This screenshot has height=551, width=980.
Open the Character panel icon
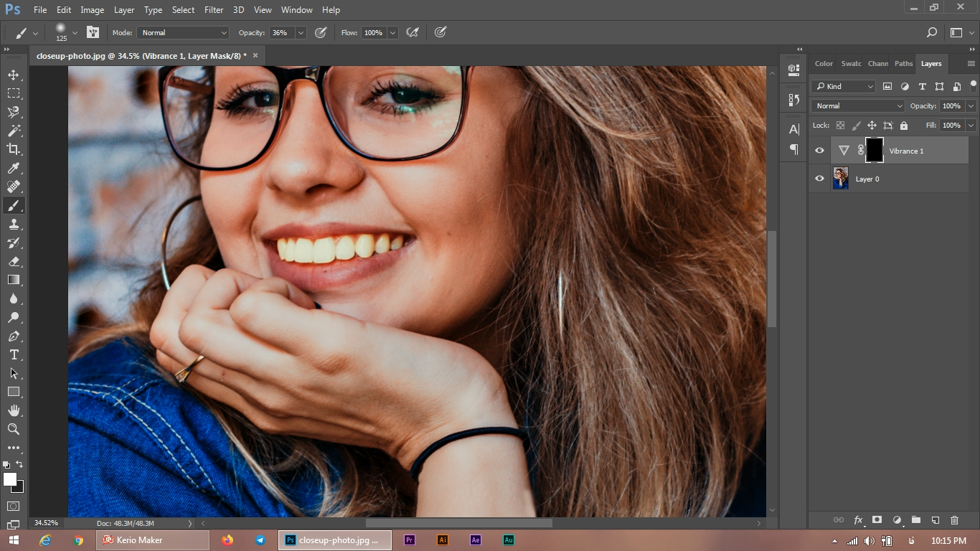793,129
